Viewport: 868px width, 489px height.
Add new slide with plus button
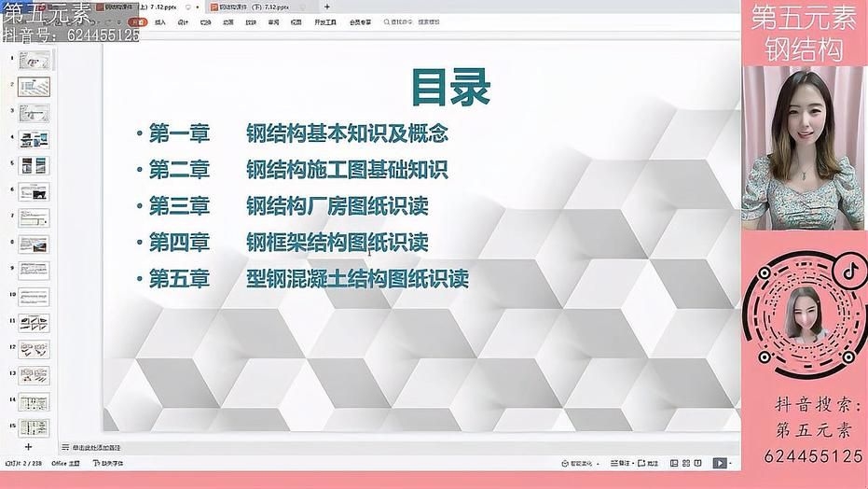click(x=28, y=446)
